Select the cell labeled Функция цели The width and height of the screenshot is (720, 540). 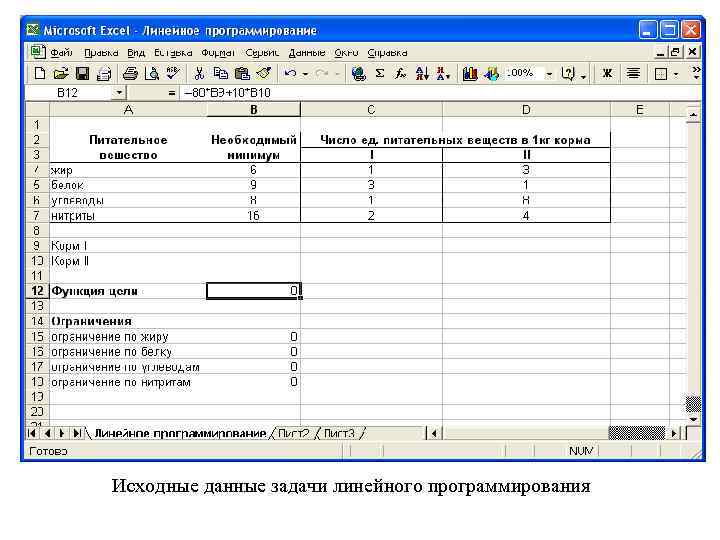pos(128,291)
